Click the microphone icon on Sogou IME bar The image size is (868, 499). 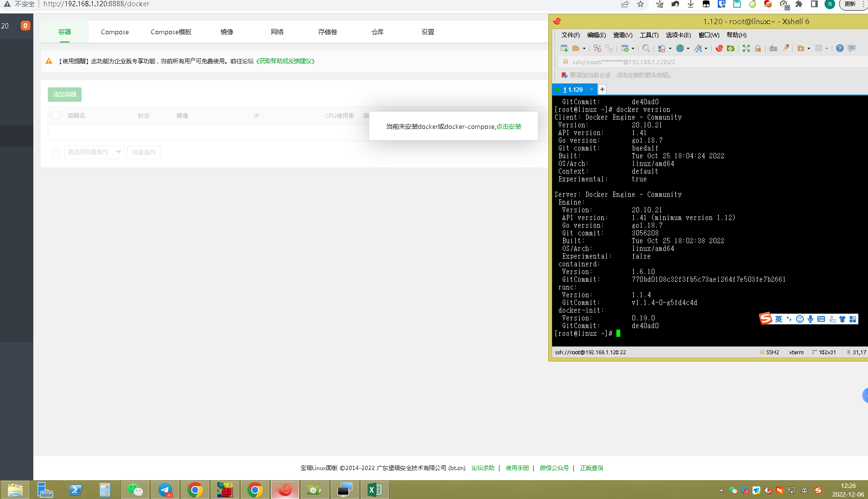click(811, 319)
